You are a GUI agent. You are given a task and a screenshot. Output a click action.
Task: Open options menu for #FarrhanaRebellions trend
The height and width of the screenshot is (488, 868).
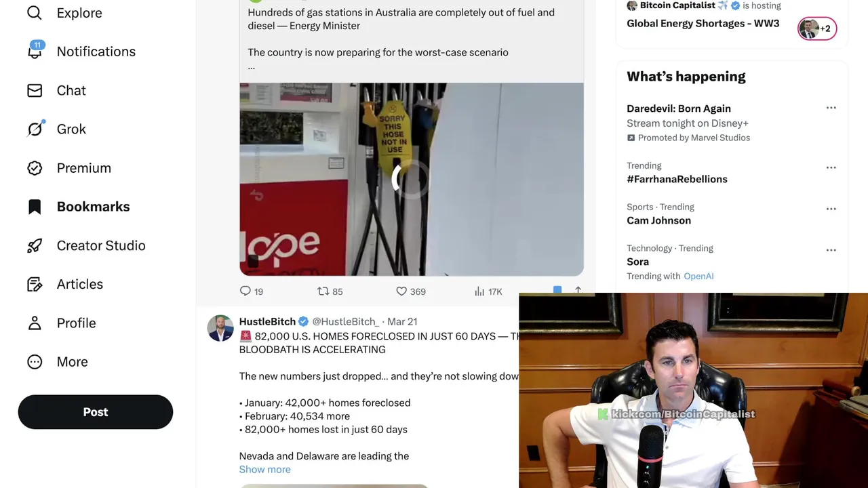831,167
